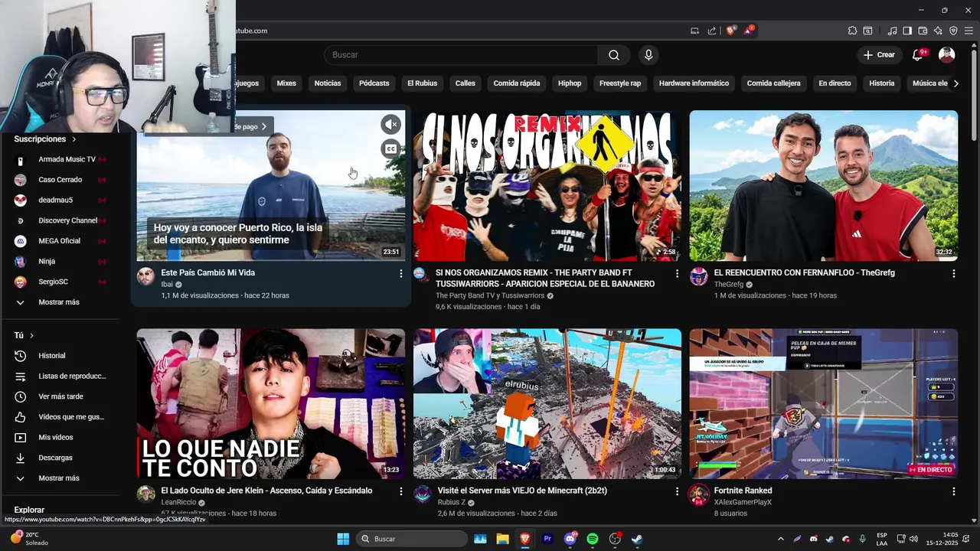Open the Leo AI sparkle icon
This screenshot has height=551, width=980.
[x=938, y=31]
